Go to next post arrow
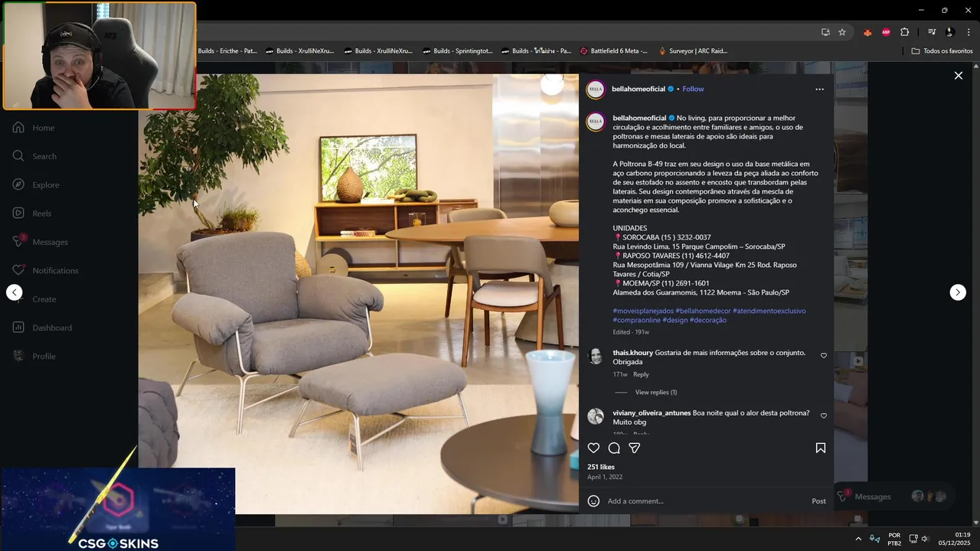980x551 pixels. point(958,292)
